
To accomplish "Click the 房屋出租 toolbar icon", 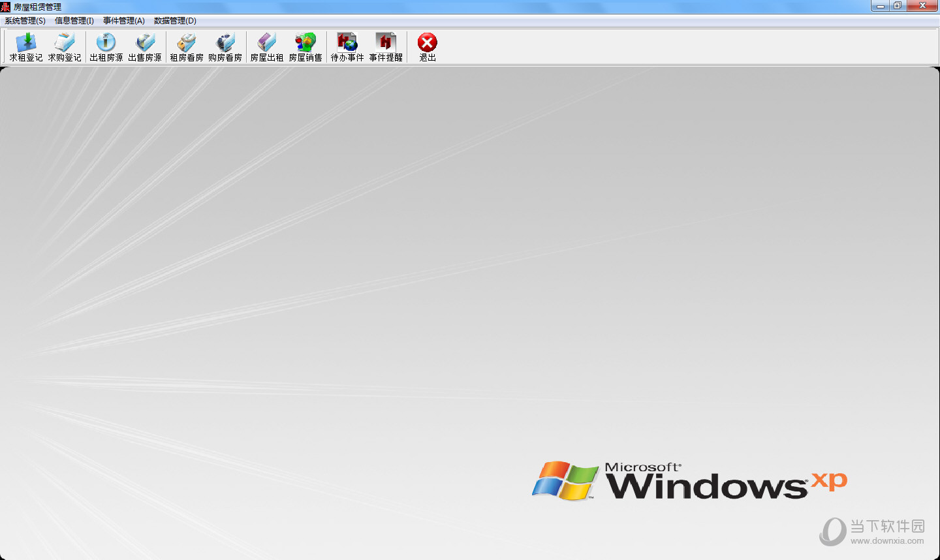I will pyautogui.click(x=267, y=47).
